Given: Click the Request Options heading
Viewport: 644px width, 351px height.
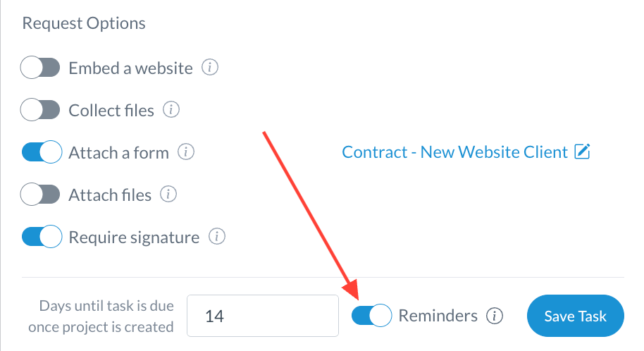Looking at the screenshot, I should [x=84, y=23].
